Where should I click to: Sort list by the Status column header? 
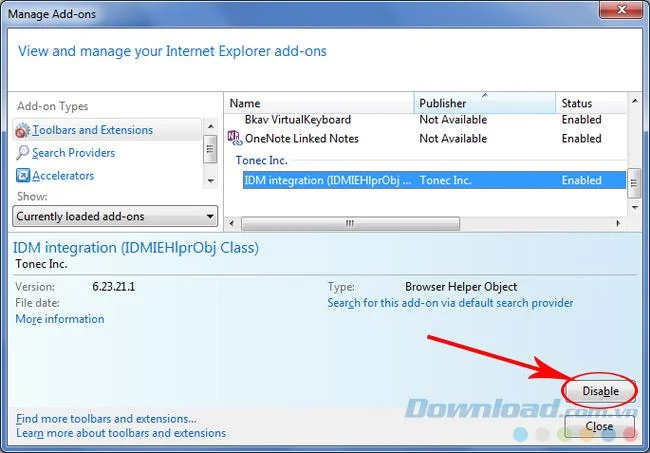pyautogui.click(x=591, y=103)
